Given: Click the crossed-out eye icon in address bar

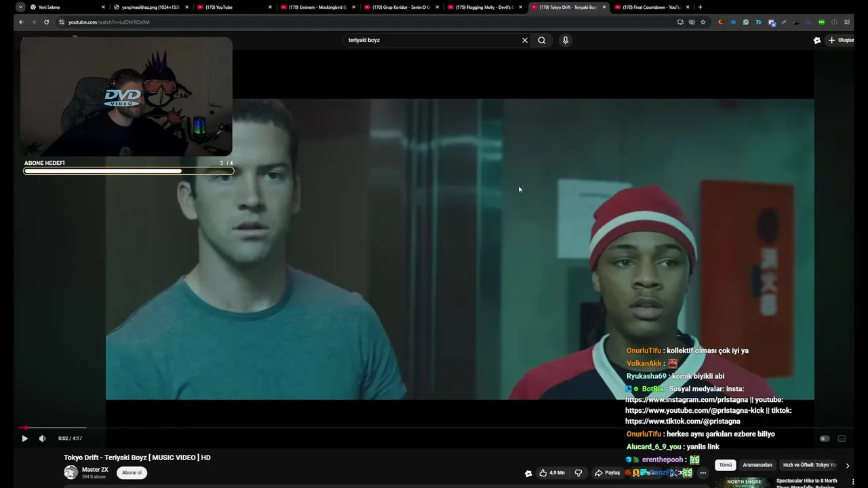Looking at the screenshot, I should [692, 22].
